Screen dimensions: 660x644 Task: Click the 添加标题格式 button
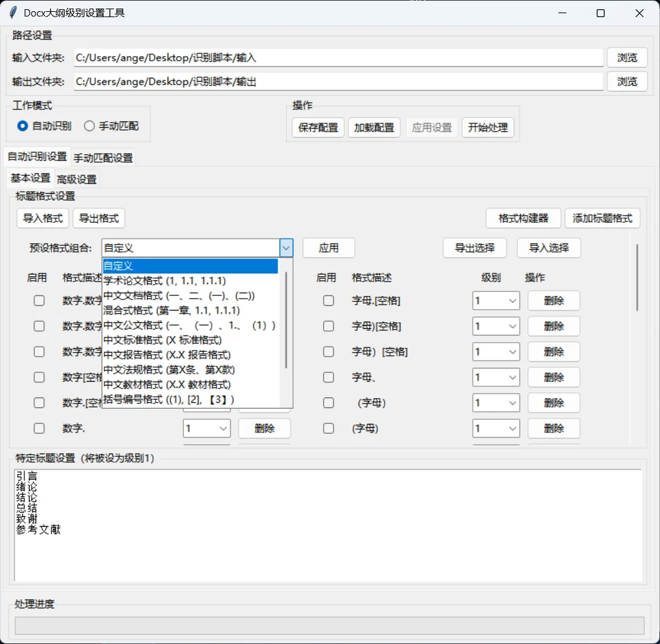pyautogui.click(x=602, y=218)
